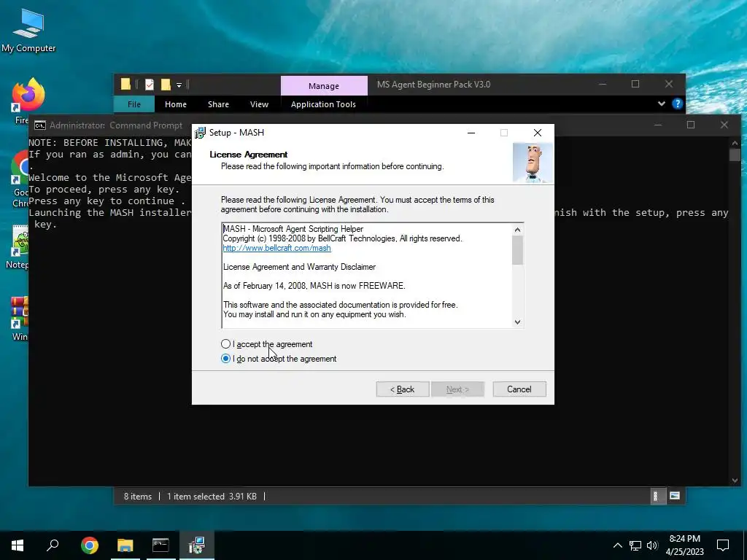Viewport: 747px width, 560px height.
Task: Open the File tab in Explorer window
Action: pyautogui.click(x=134, y=104)
